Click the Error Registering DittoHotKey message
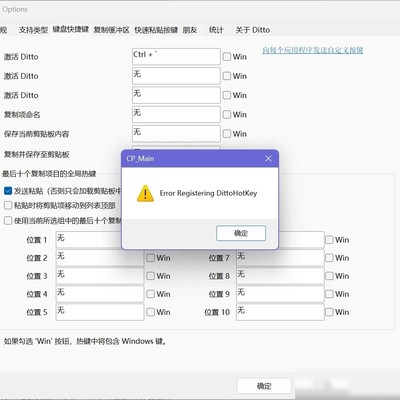 [208, 193]
